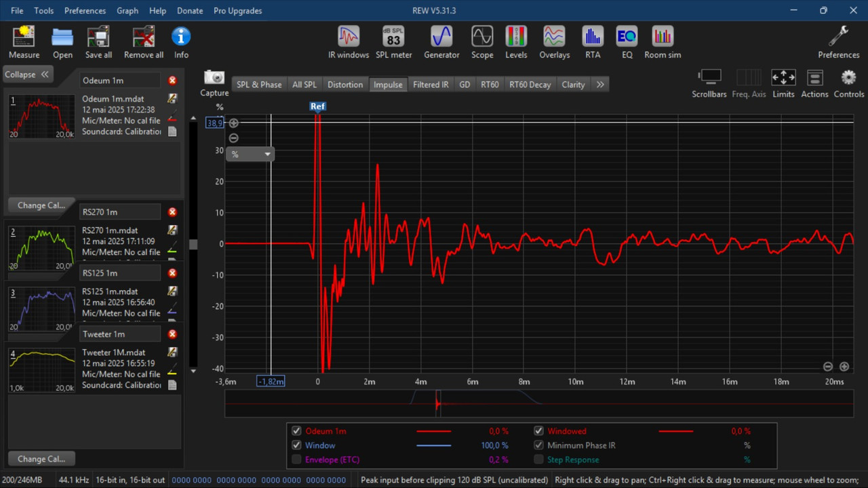Image resolution: width=868 pixels, height=488 pixels.
Task: Launch the SPL meter
Action: (394, 43)
